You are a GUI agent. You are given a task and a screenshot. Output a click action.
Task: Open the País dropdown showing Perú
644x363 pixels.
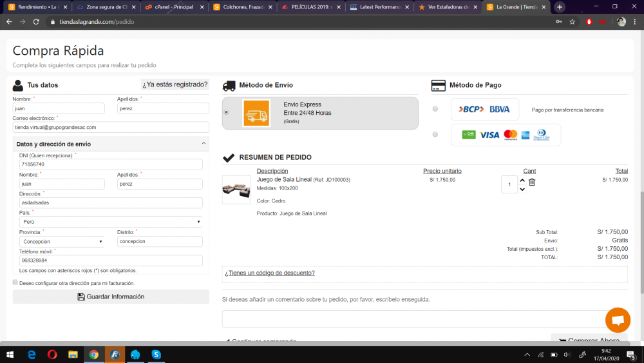(111, 222)
